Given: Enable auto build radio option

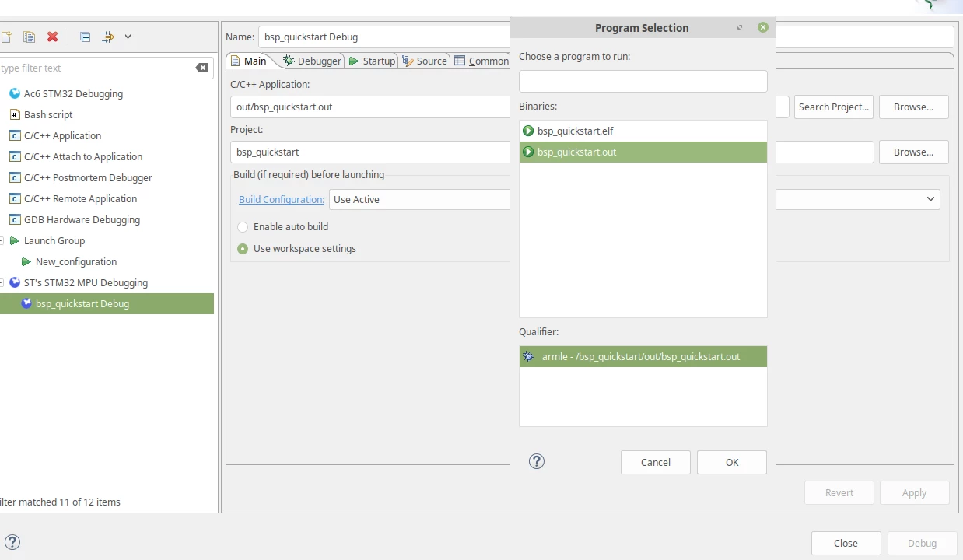Looking at the screenshot, I should (x=243, y=227).
